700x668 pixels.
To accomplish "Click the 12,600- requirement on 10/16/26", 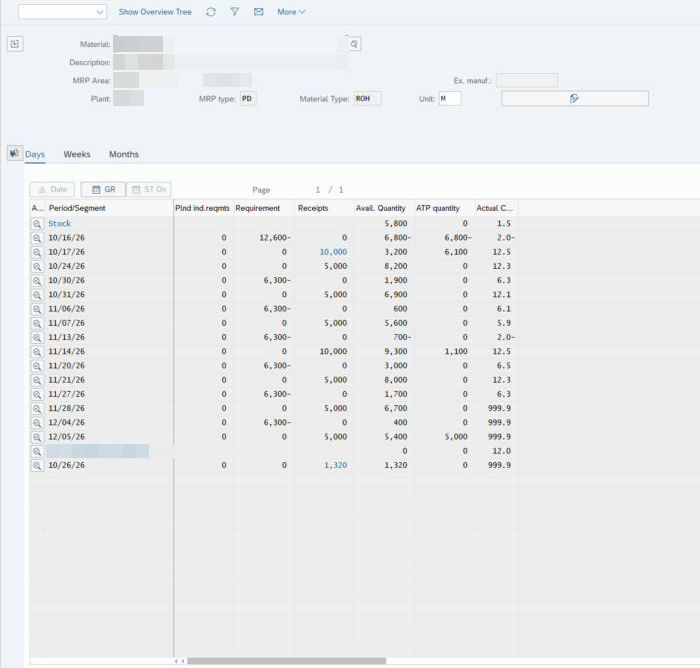I will coord(275,238).
